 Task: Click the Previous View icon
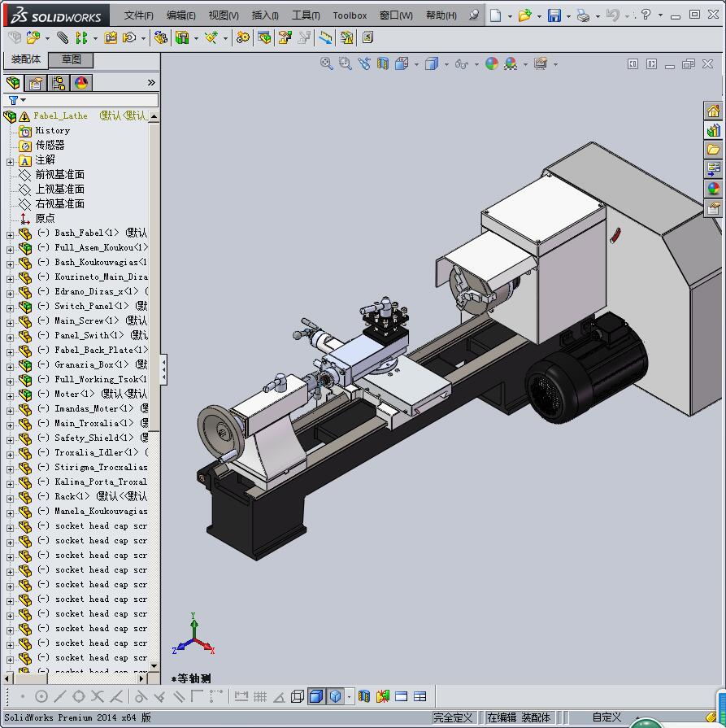[364, 63]
